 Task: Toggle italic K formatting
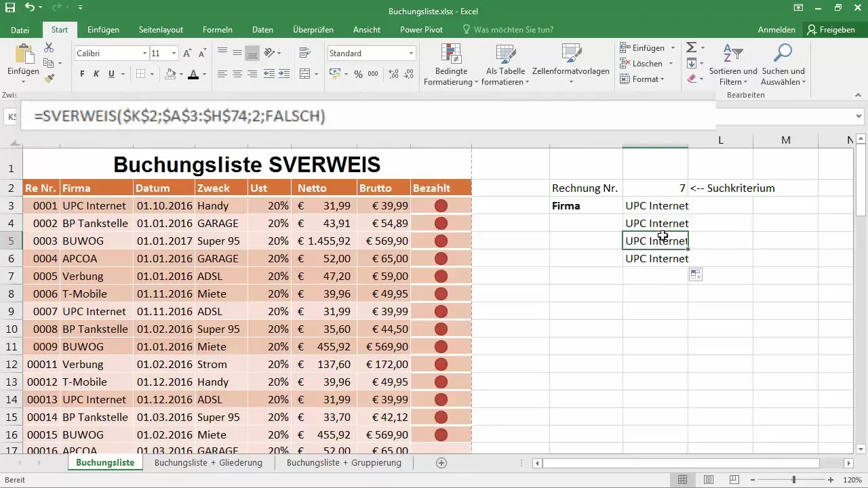pyautogui.click(x=97, y=74)
